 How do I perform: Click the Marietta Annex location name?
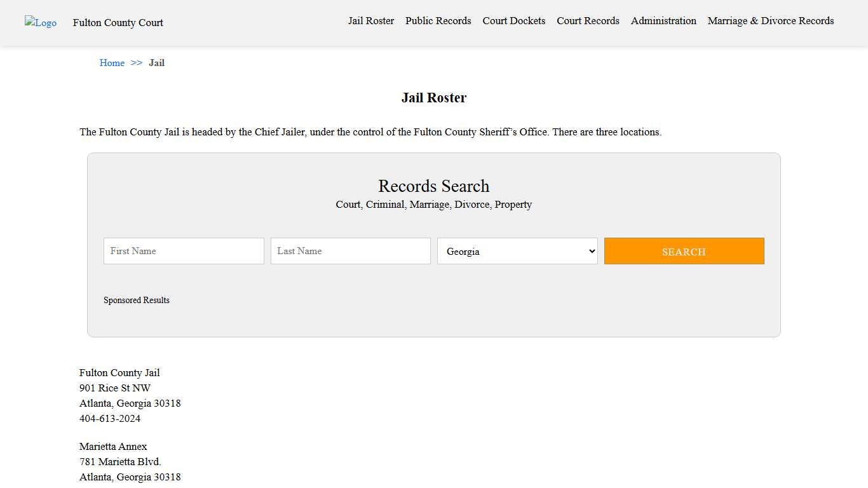113,447
